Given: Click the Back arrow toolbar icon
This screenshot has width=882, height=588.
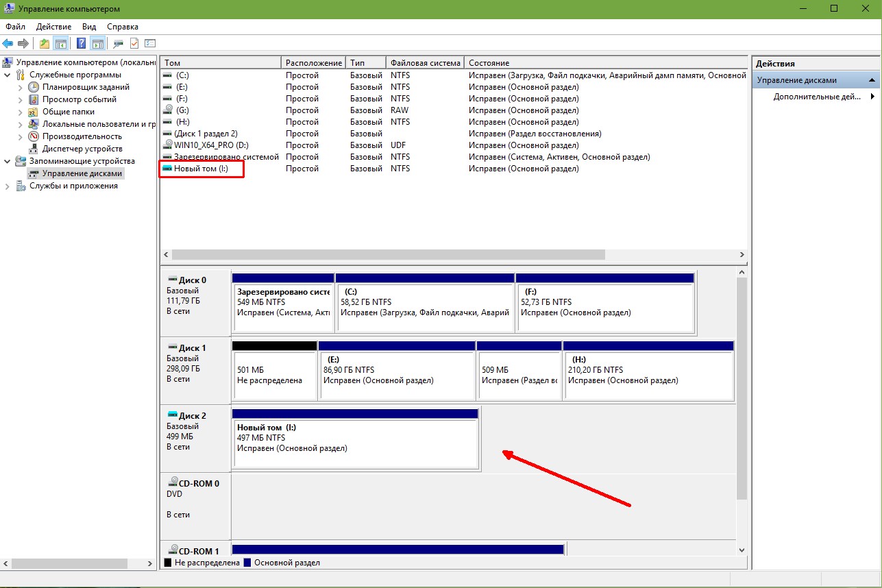Looking at the screenshot, I should (x=8, y=44).
